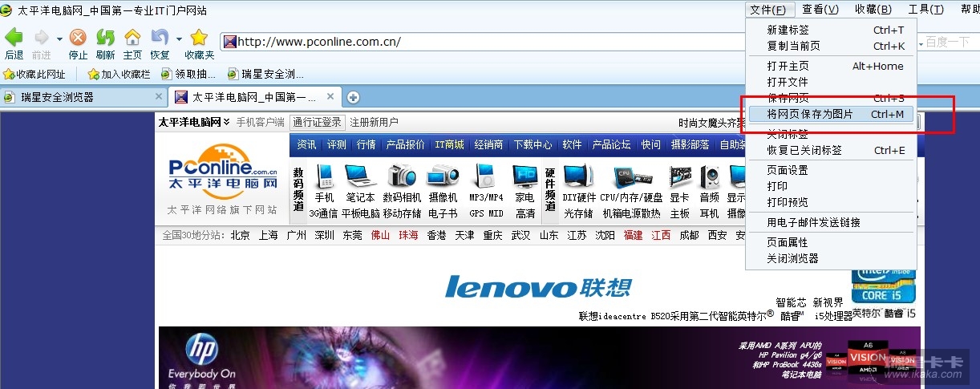Click the graphics card (显卡) icon
Screen dimensions: 980x389
[x=680, y=176]
